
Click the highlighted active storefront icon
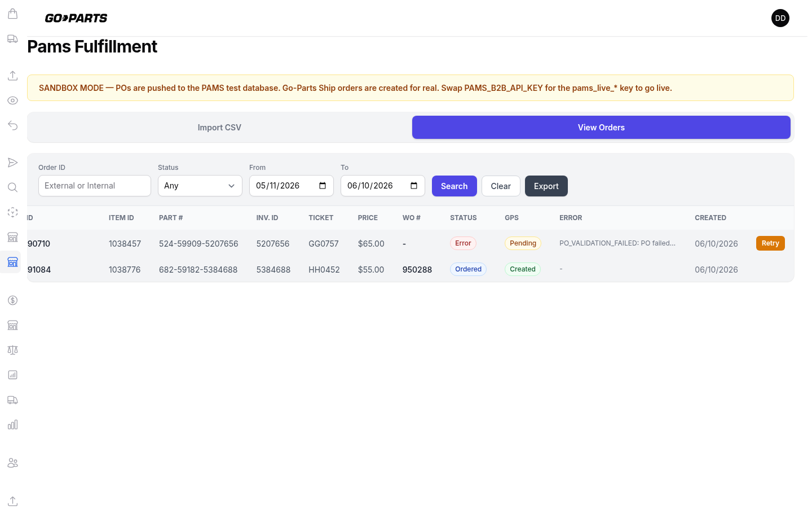12,262
